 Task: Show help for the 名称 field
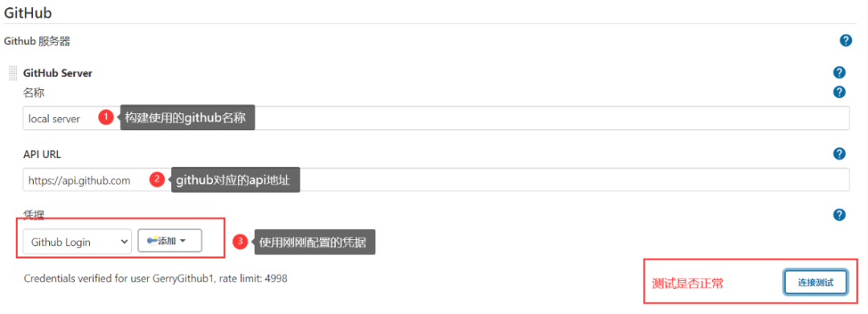pos(839,92)
